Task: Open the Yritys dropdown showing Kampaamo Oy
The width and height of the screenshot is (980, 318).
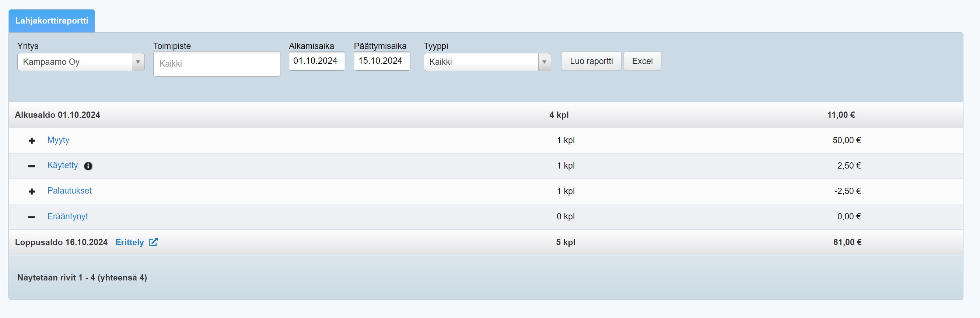Action: click(x=81, y=62)
